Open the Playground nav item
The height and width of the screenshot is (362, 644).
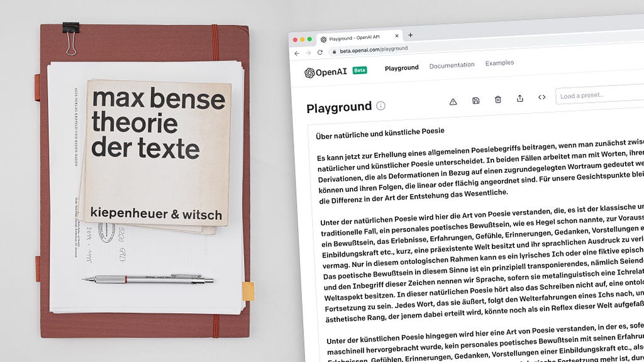(x=402, y=68)
